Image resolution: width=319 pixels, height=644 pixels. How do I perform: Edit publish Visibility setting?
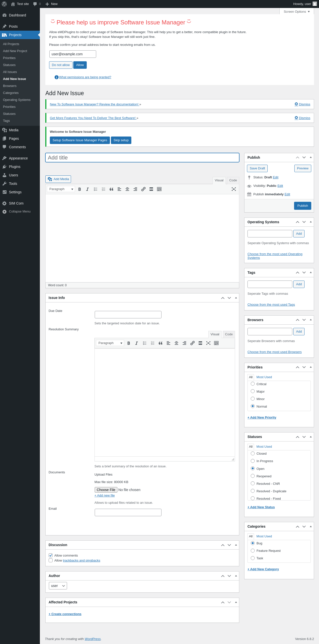coord(280,186)
